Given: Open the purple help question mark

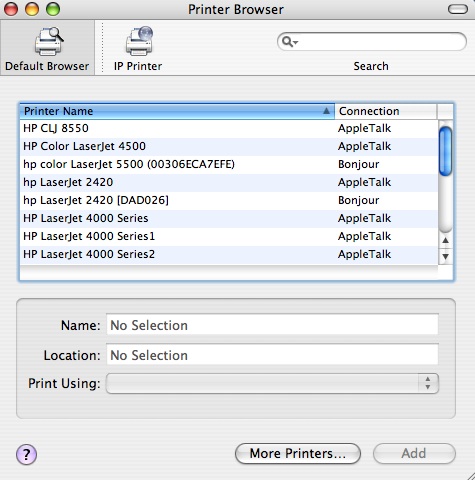Looking at the screenshot, I should coord(26,454).
